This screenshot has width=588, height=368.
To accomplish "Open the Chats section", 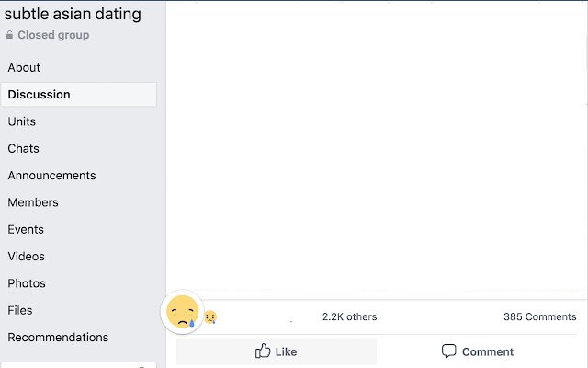I will [23, 149].
